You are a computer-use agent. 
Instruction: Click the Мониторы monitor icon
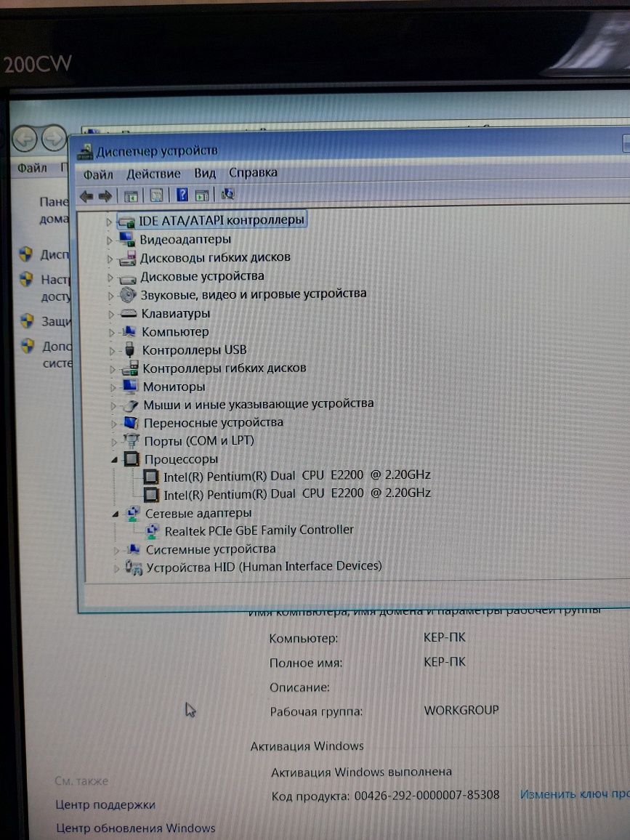[x=130, y=387]
